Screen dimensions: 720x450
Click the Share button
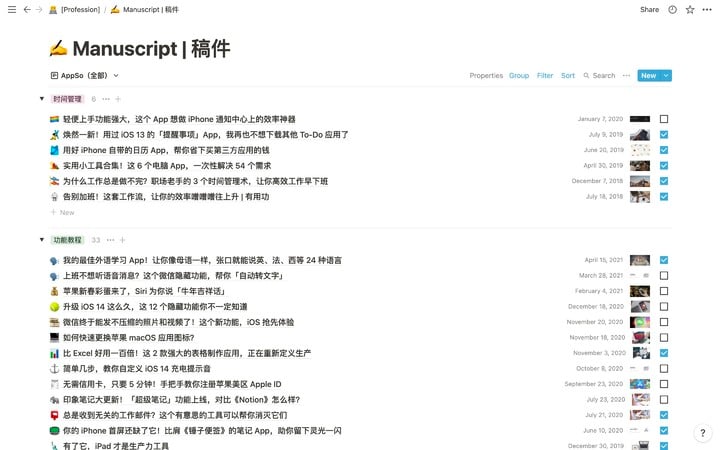[x=649, y=10]
